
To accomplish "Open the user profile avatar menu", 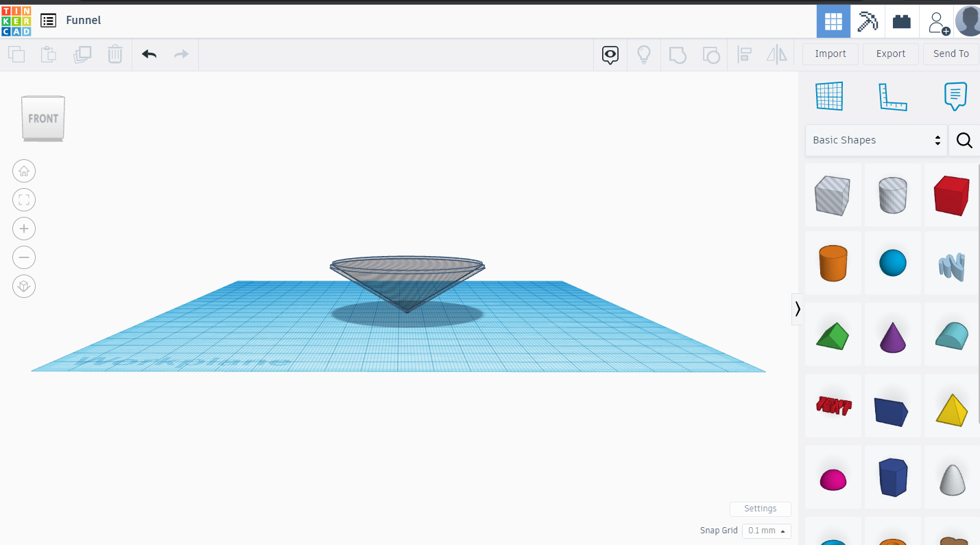I will pyautogui.click(x=968, y=21).
